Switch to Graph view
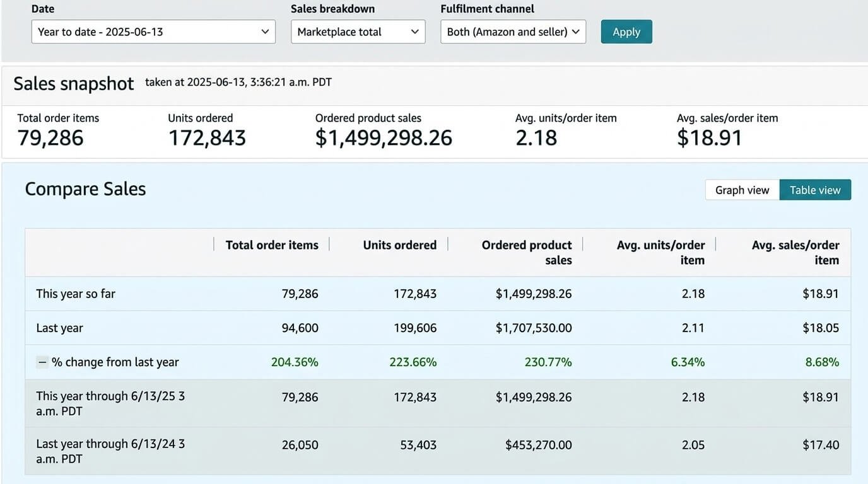 742,190
